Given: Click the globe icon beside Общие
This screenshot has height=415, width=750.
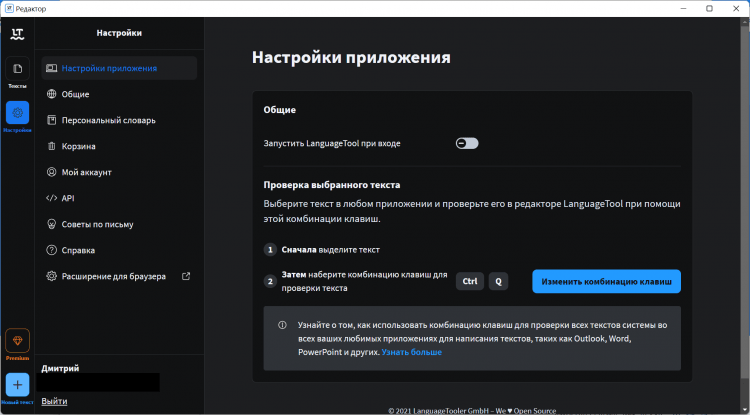Looking at the screenshot, I should (51, 94).
